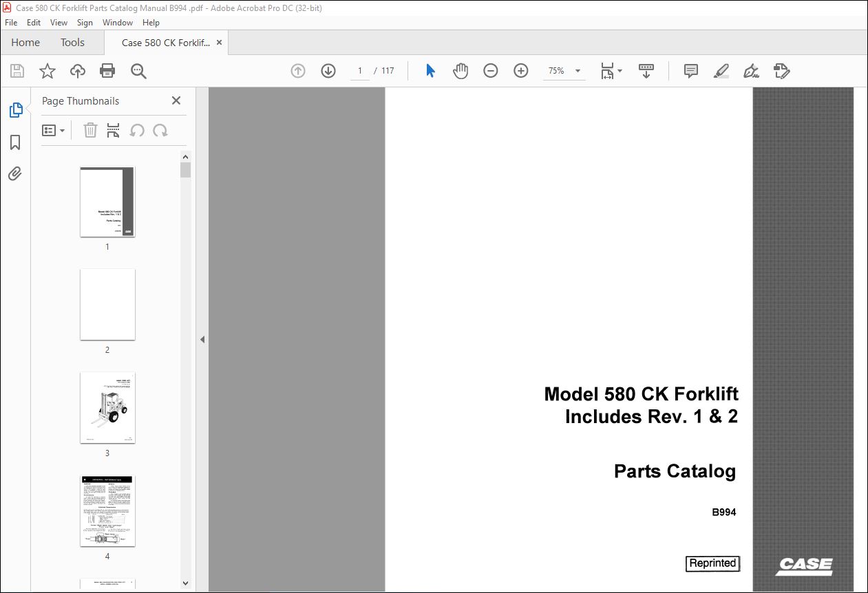Open Page Thumbnails navigation pane icon
This screenshot has height=593, width=868.
[15, 109]
